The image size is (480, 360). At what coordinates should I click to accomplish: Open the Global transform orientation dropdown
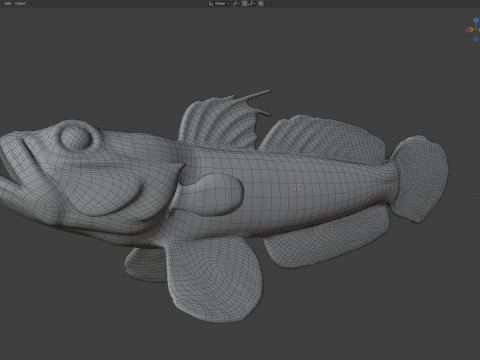point(219,3)
